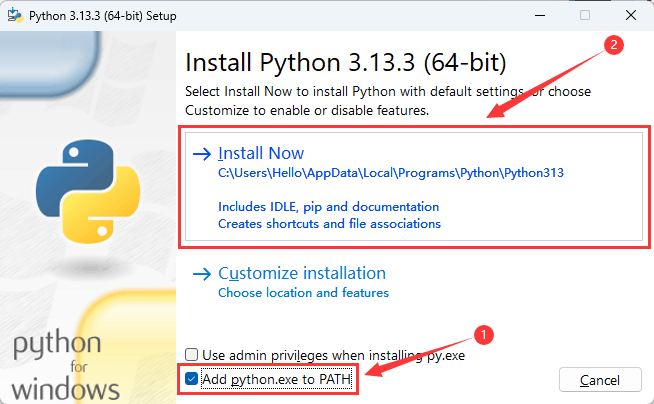Click 'Creates shortcuts and file associations' text
The width and height of the screenshot is (654, 404).
330,224
